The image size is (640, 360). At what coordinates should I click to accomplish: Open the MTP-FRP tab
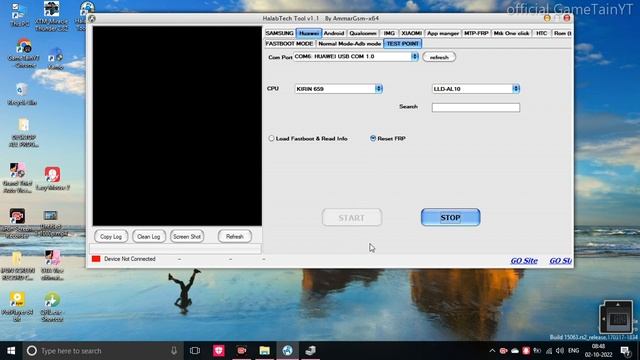pyautogui.click(x=476, y=33)
